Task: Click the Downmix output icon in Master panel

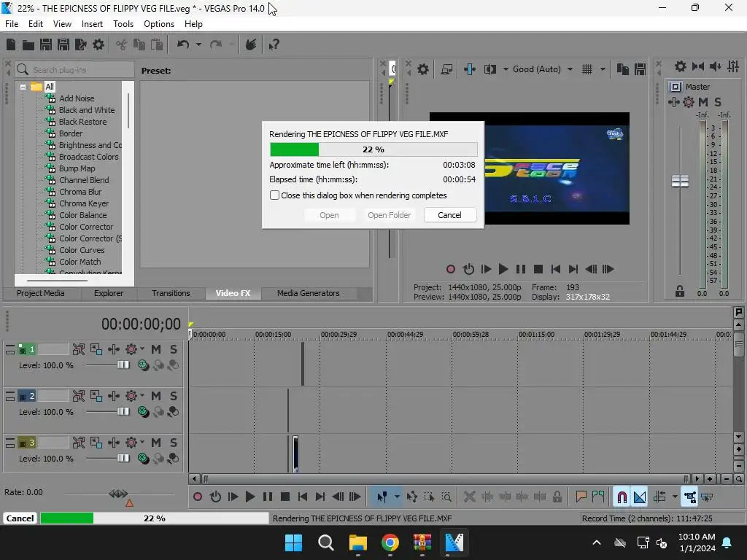Action: pos(698,66)
